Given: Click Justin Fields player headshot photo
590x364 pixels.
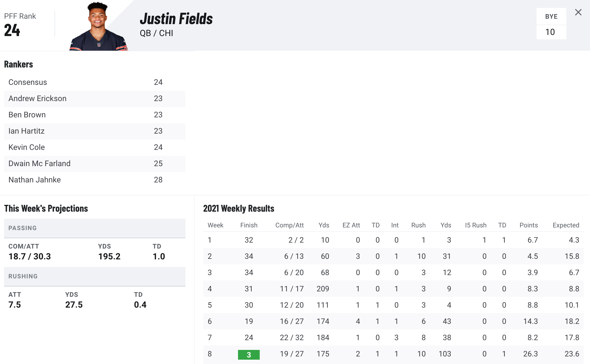Looking at the screenshot, I should point(99,26).
